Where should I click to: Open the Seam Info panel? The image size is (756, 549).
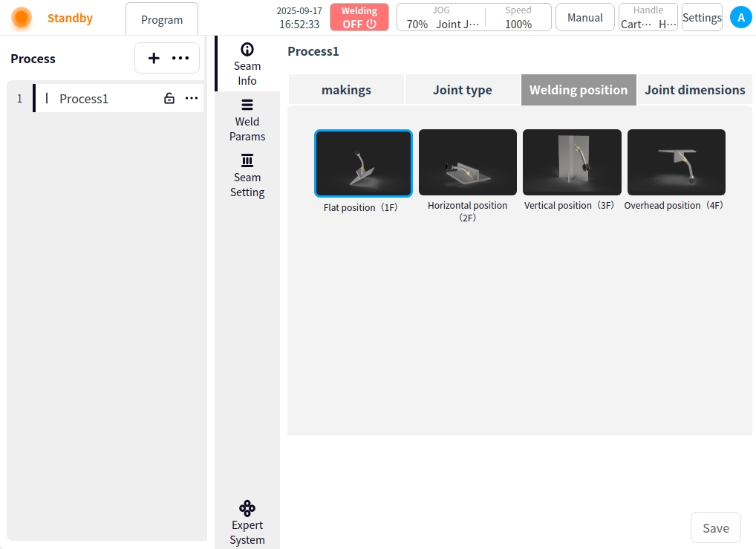(x=247, y=64)
